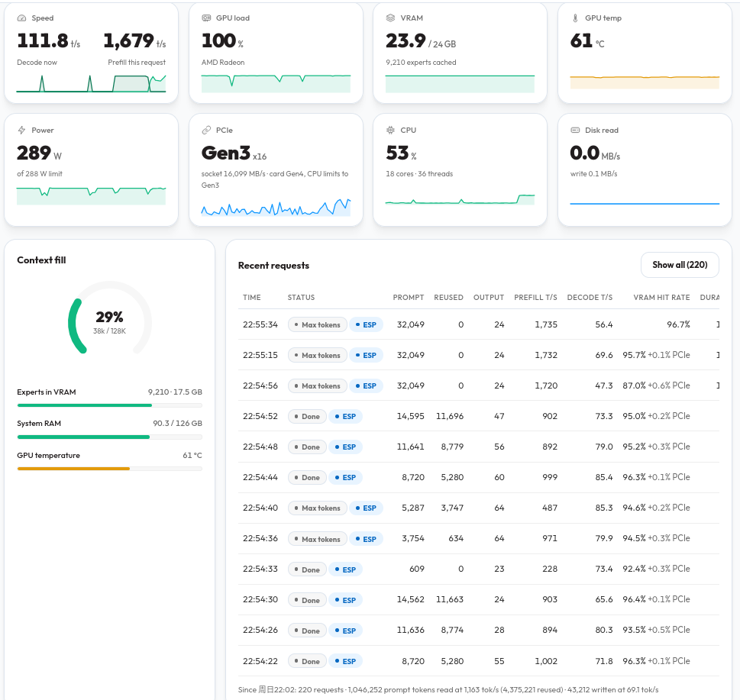Click the ESP badge in the 22:54:22 row

click(x=345, y=661)
